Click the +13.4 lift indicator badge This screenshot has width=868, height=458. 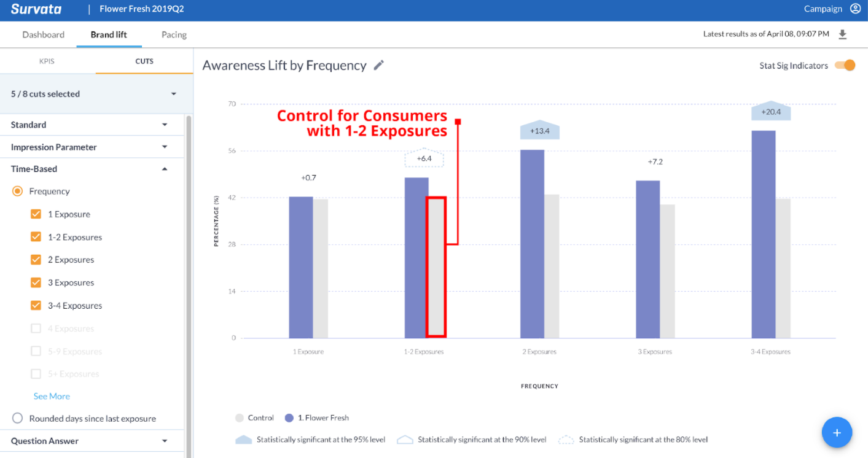(539, 130)
